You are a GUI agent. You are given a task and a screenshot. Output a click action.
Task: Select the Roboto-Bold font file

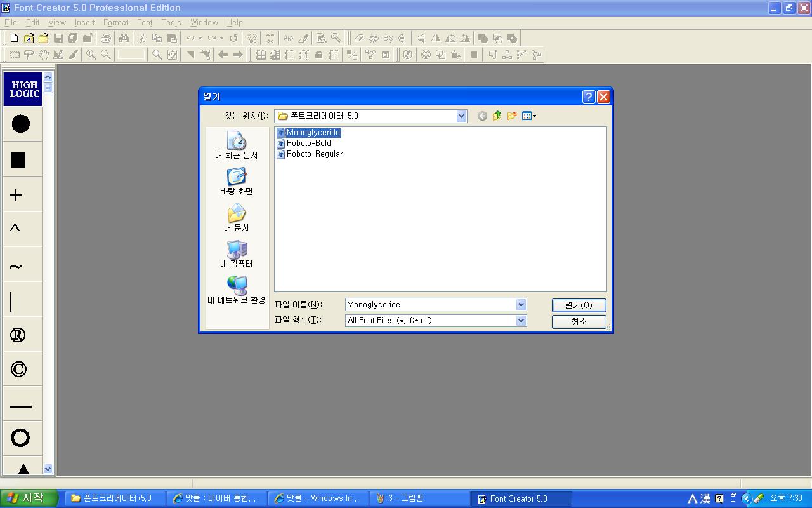(308, 144)
